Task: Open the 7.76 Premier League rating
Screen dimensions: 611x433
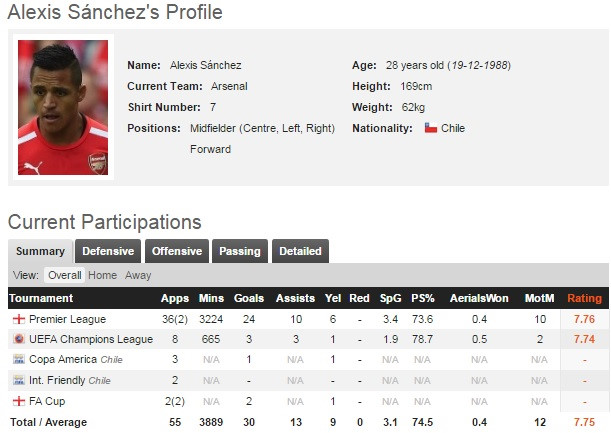Action: point(584,319)
